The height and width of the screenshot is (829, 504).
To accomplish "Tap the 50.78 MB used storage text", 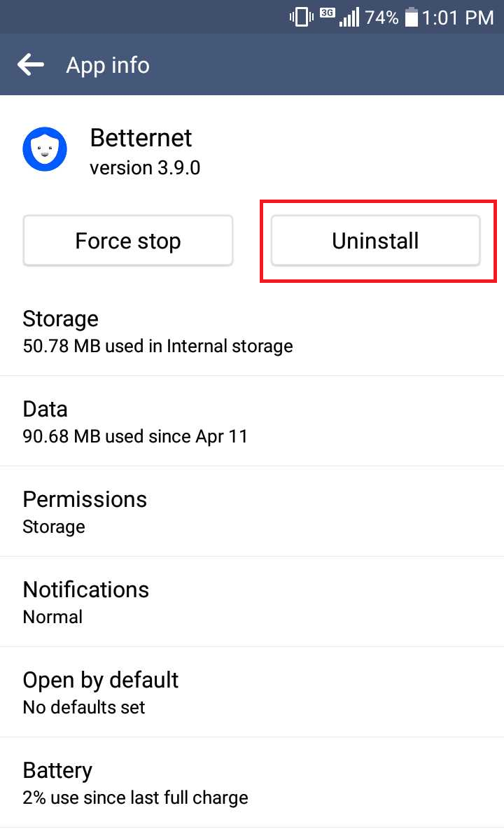I will pos(157,347).
